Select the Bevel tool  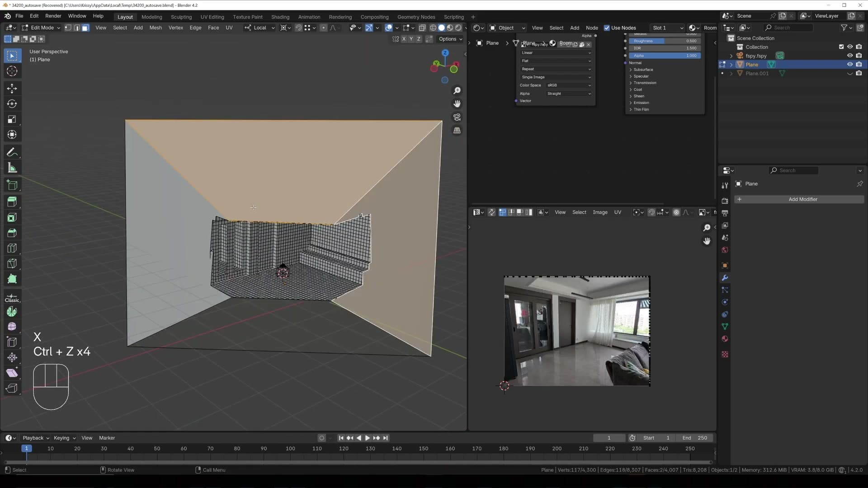[x=12, y=233]
